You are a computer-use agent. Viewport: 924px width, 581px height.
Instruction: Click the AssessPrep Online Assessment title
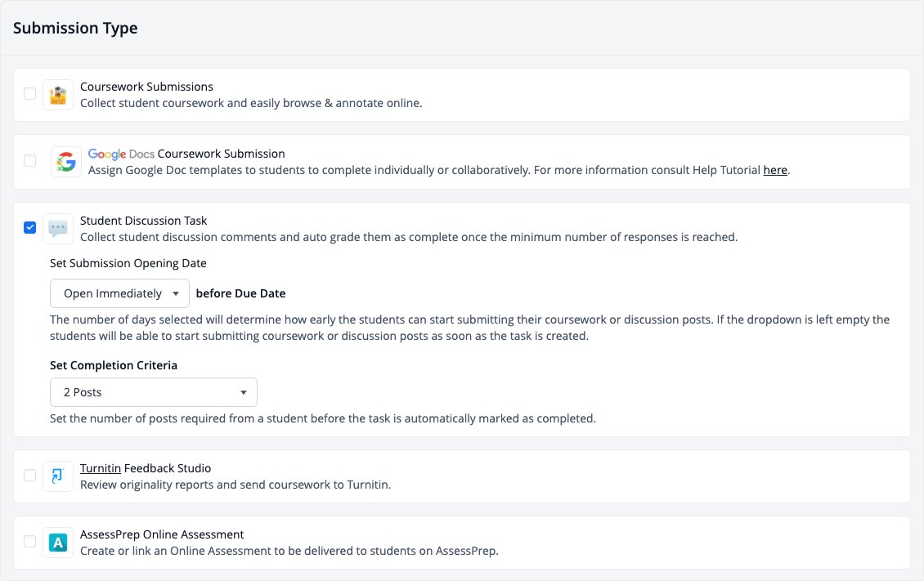161,534
